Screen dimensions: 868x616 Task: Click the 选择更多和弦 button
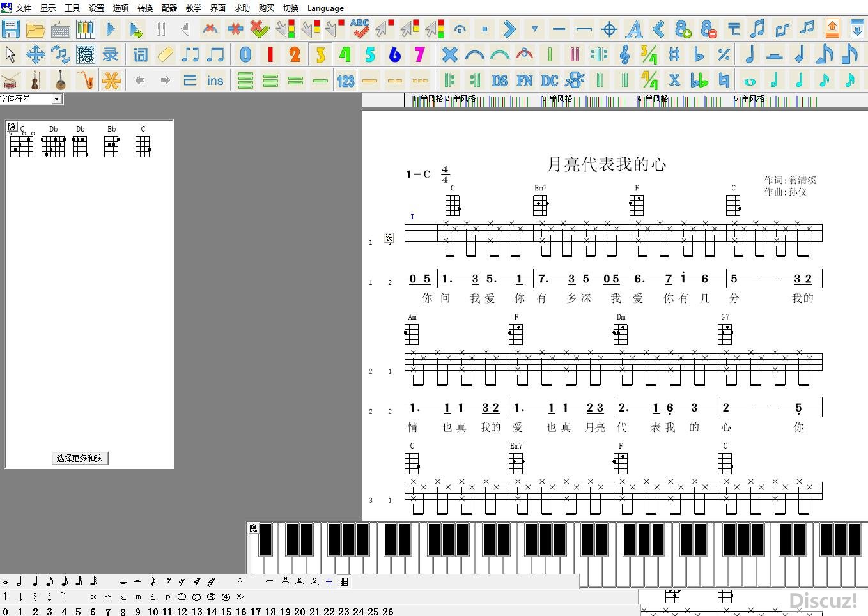click(80, 458)
